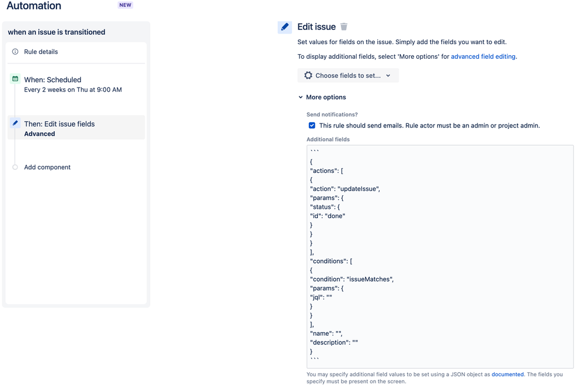
Task: Click the empty circle icon next to Add component
Action: (x=14, y=167)
